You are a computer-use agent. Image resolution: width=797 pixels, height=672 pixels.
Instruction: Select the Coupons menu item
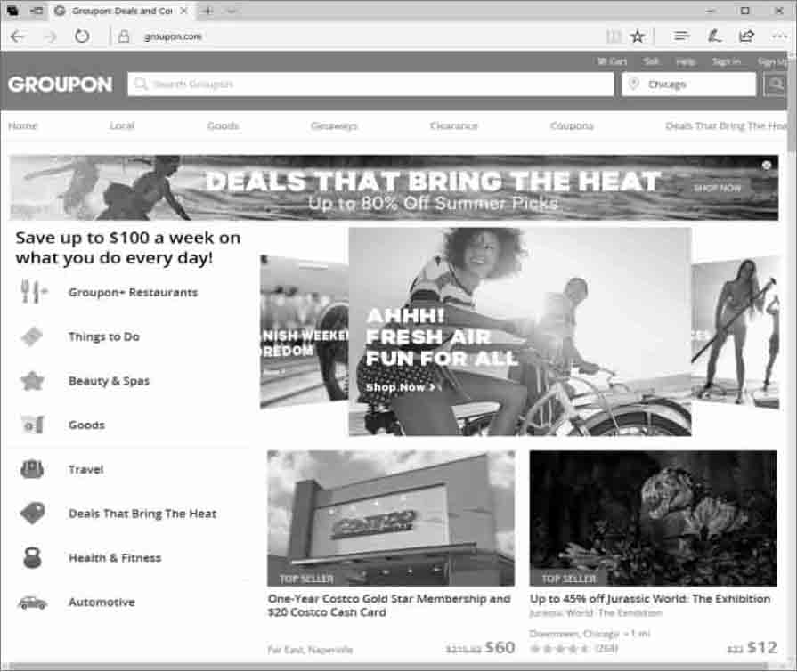click(x=572, y=125)
